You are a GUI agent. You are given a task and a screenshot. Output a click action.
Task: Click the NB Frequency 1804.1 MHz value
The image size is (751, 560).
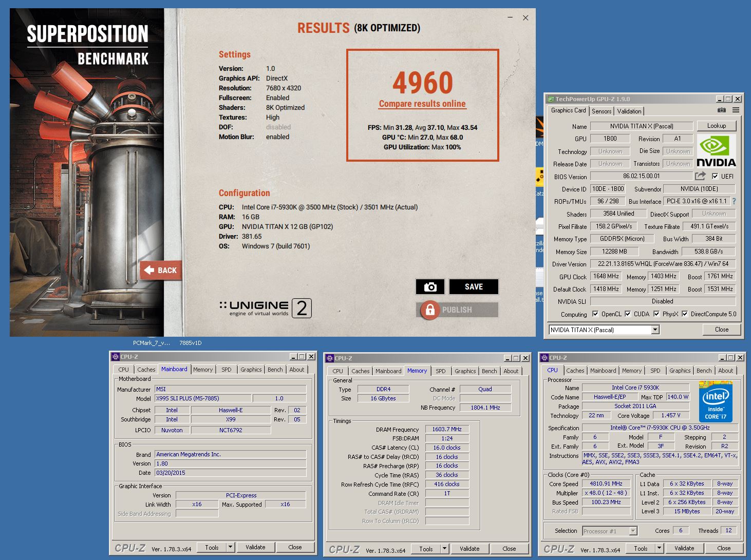pyautogui.click(x=485, y=408)
